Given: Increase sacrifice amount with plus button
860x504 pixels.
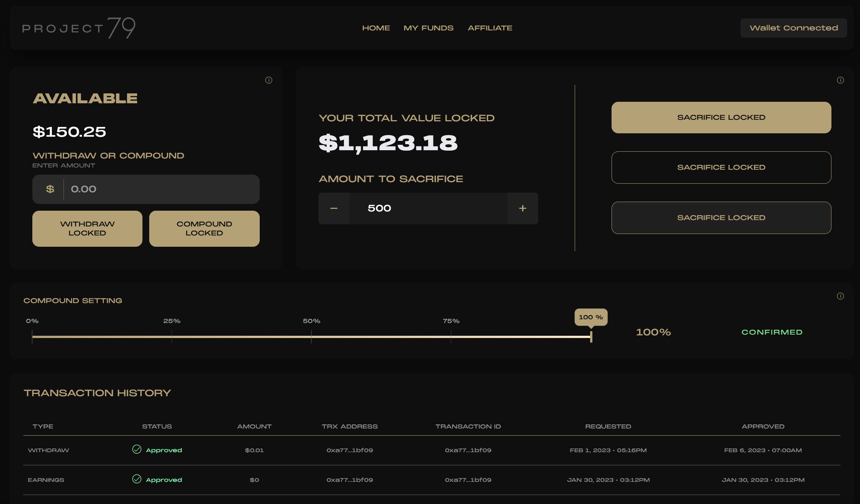Looking at the screenshot, I should pos(522,208).
